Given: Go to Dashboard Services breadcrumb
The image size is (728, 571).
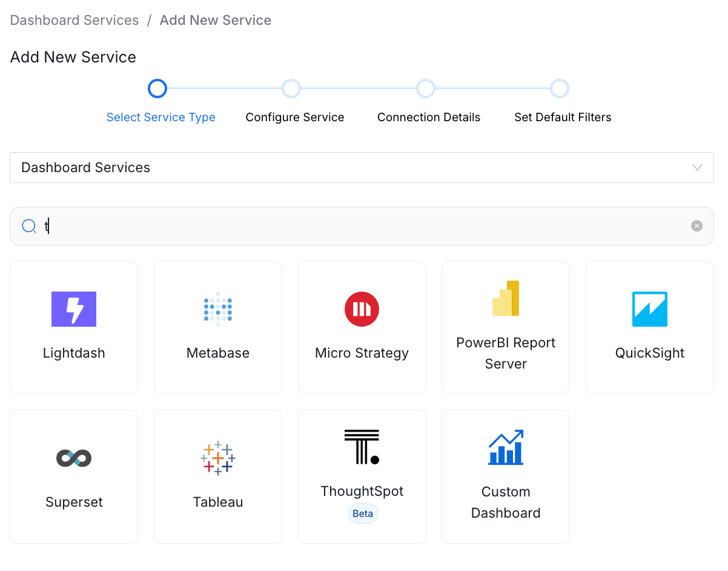Looking at the screenshot, I should tap(74, 20).
